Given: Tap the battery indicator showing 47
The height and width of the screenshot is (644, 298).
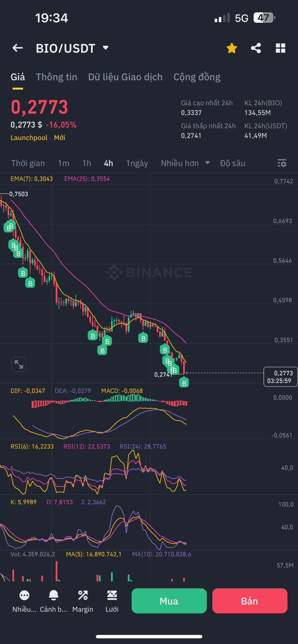Looking at the screenshot, I should tap(265, 18).
